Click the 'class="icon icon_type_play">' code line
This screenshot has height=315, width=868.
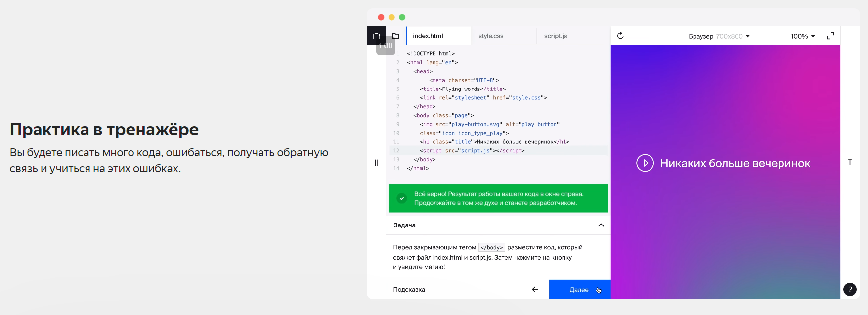(x=464, y=134)
